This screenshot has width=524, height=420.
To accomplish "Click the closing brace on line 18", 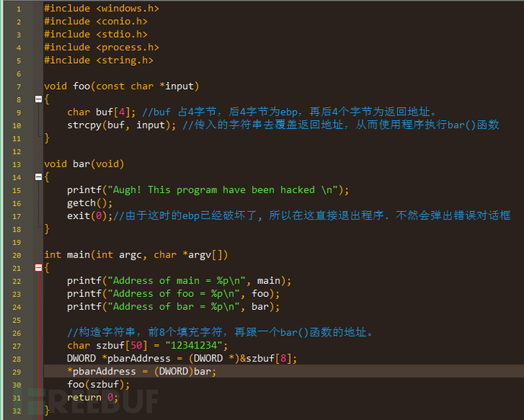I will click(x=47, y=229).
